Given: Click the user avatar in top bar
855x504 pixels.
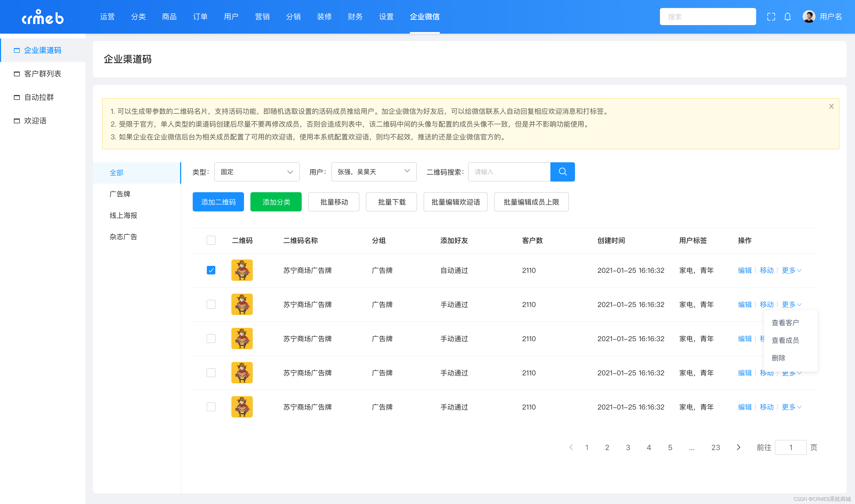Looking at the screenshot, I should 809,17.
